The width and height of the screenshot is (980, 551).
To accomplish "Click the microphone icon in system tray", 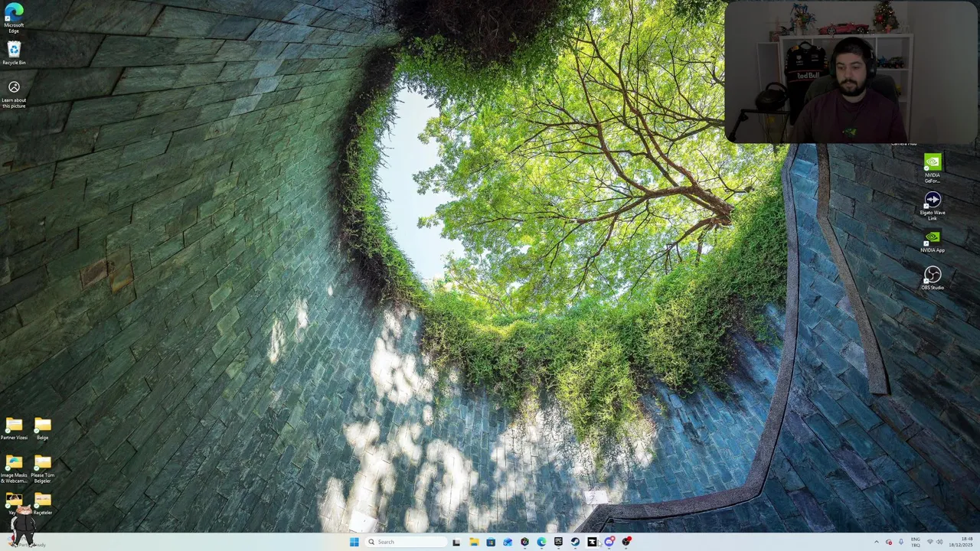I will tap(901, 542).
